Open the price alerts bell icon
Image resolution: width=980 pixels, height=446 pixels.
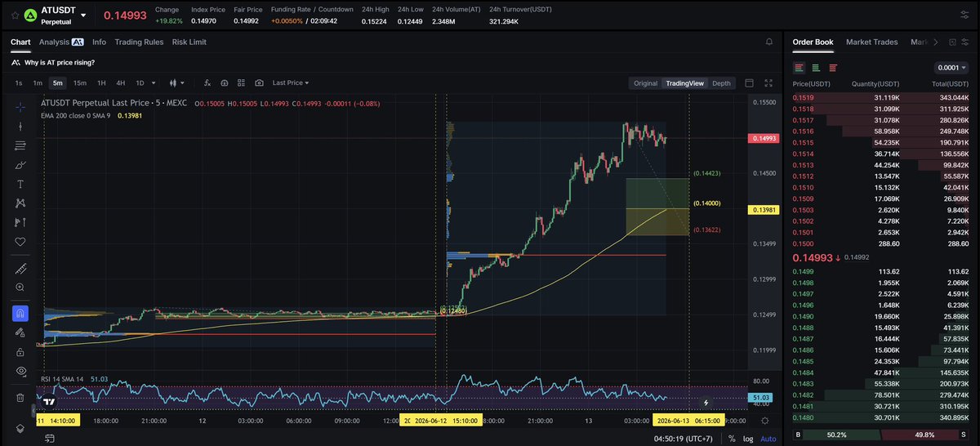coord(768,42)
